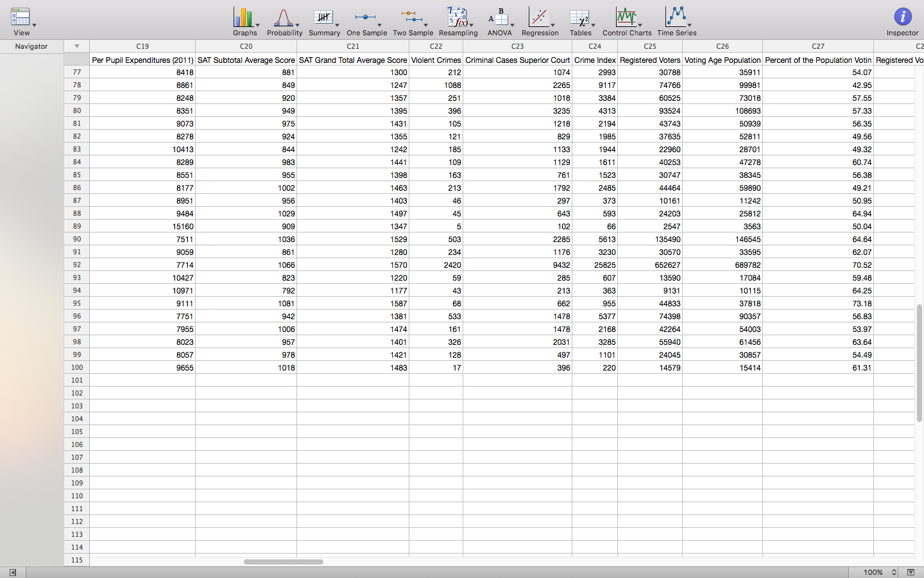Select the SAT Grand Total Average Score name cell
Viewport: 924px width, 578px height.
click(x=353, y=60)
